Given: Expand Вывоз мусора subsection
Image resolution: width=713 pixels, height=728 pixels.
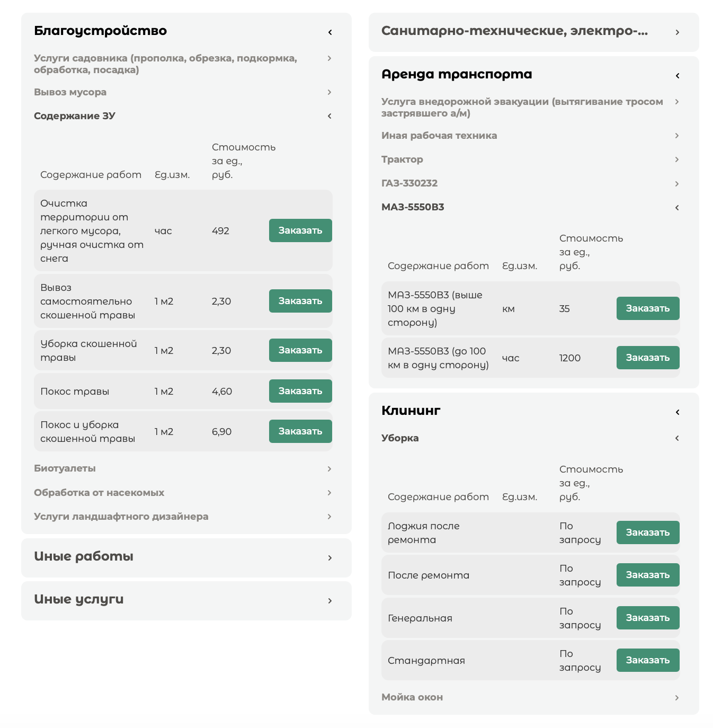Looking at the screenshot, I should click(x=329, y=92).
